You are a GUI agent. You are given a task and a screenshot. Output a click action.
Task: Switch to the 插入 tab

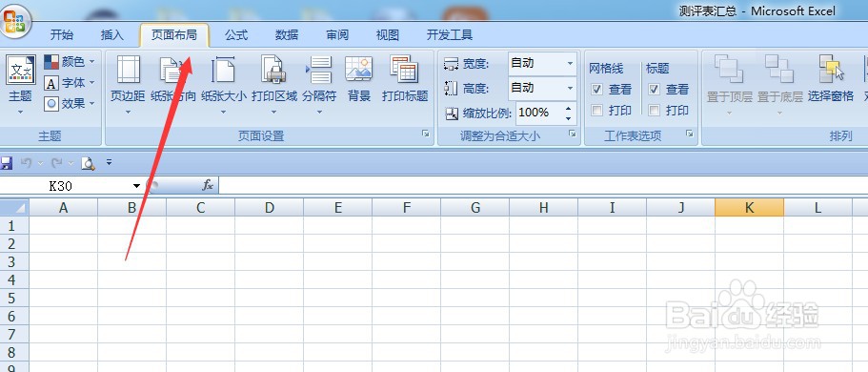(112, 35)
